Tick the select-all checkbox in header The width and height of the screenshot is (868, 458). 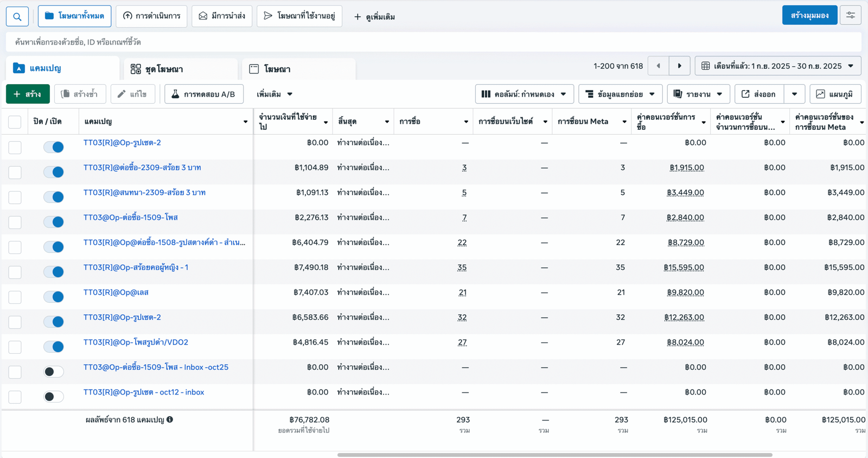[15, 122]
